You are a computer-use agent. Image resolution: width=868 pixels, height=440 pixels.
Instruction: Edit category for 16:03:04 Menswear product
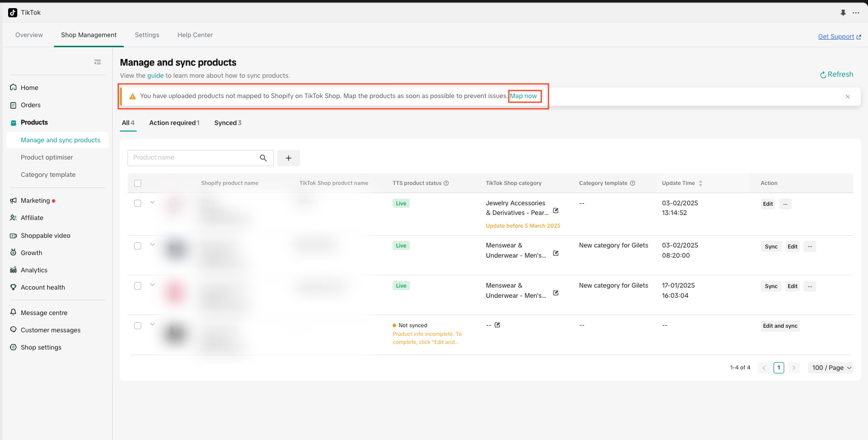pyautogui.click(x=556, y=293)
